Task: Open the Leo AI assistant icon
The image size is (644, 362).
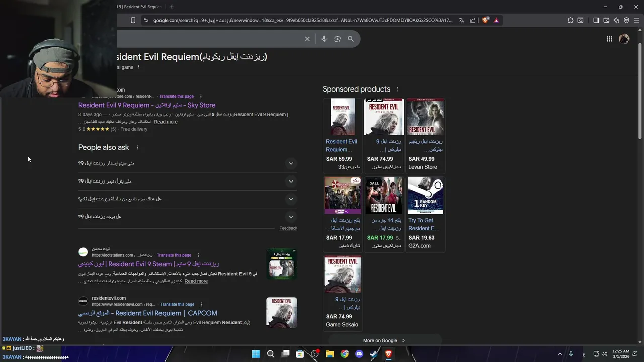Action: click(616, 20)
